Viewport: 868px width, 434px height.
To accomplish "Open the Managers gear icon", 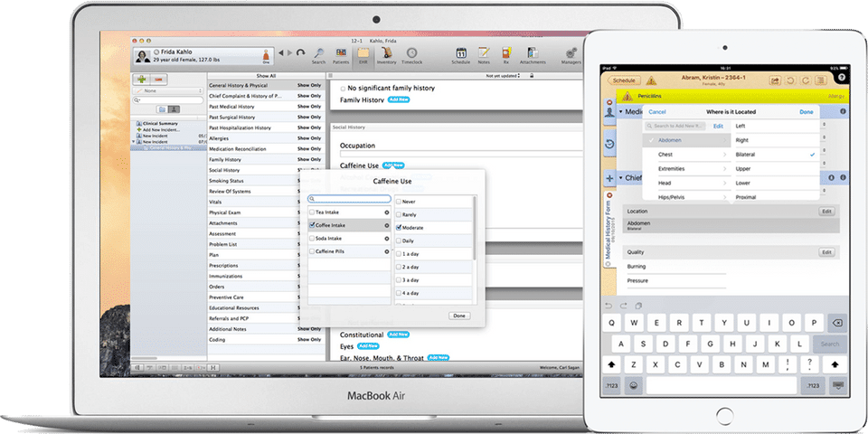I will click(x=571, y=53).
